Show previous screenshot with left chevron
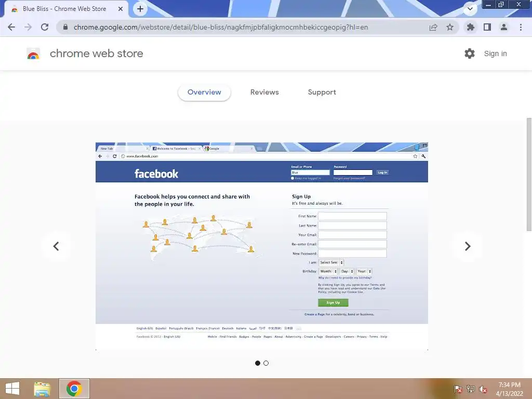This screenshot has width=532, height=399. pos(56,246)
